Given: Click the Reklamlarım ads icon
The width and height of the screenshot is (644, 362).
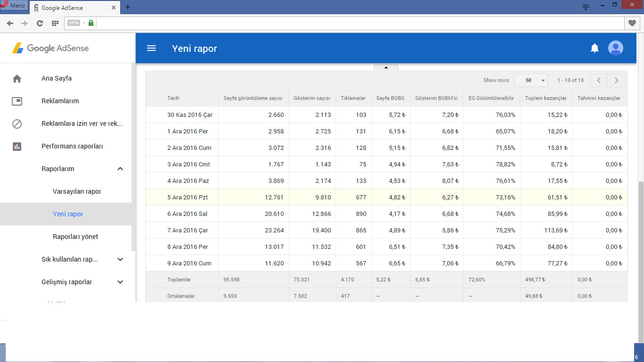Looking at the screenshot, I should [x=17, y=101].
